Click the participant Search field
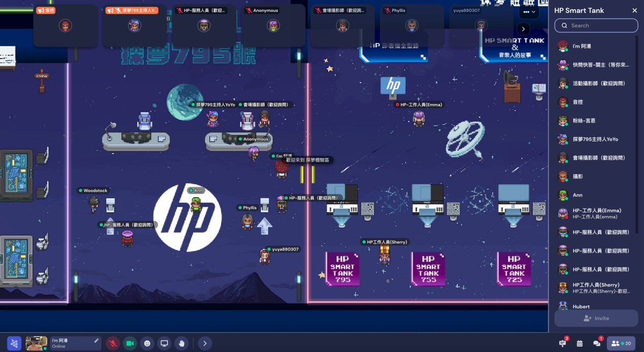Image resolution: width=644 pixels, height=352 pixels. coord(596,25)
